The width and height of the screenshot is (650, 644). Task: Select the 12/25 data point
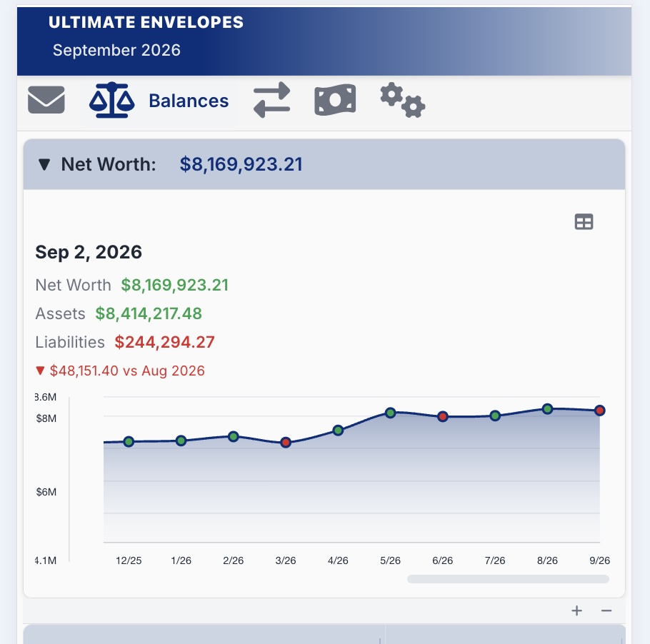coord(129,442)
